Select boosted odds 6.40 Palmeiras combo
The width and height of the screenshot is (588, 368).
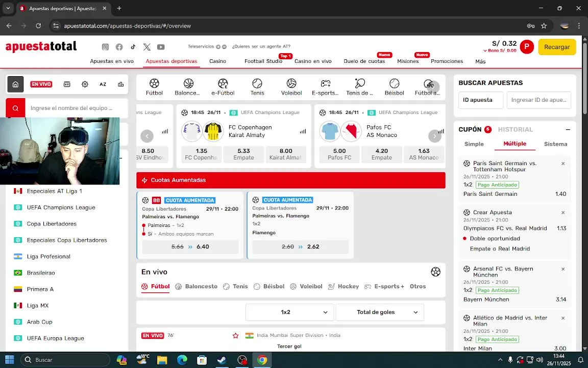pyautogui.click(x=190, y=247)
